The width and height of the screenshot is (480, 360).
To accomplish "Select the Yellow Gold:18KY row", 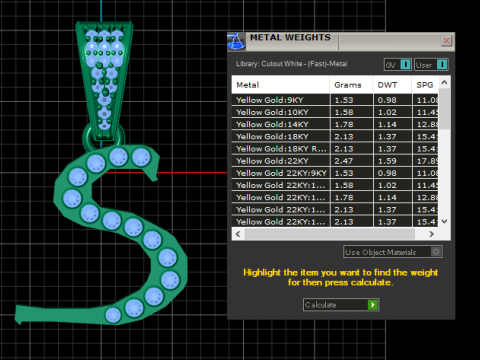I will coord(335,136).
